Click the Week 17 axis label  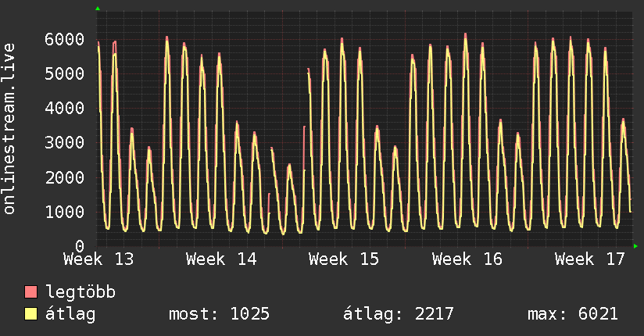click(x=590, y=259)
